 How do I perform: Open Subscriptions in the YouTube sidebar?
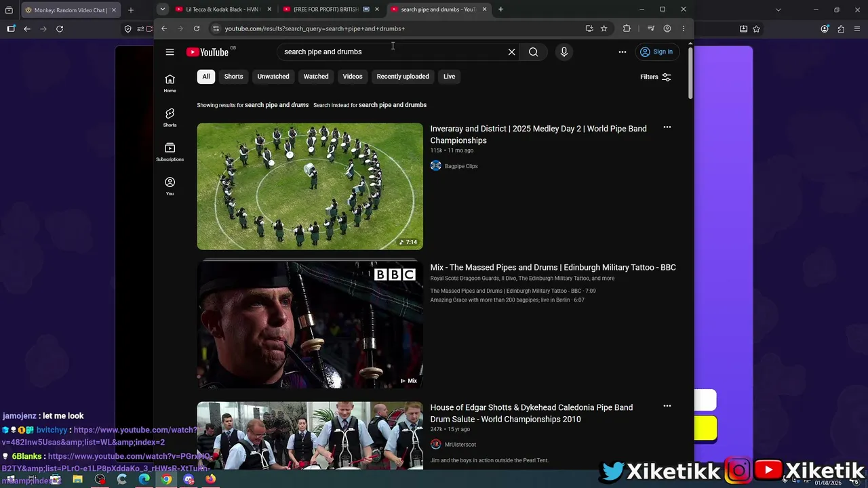[x=170, y=152]
